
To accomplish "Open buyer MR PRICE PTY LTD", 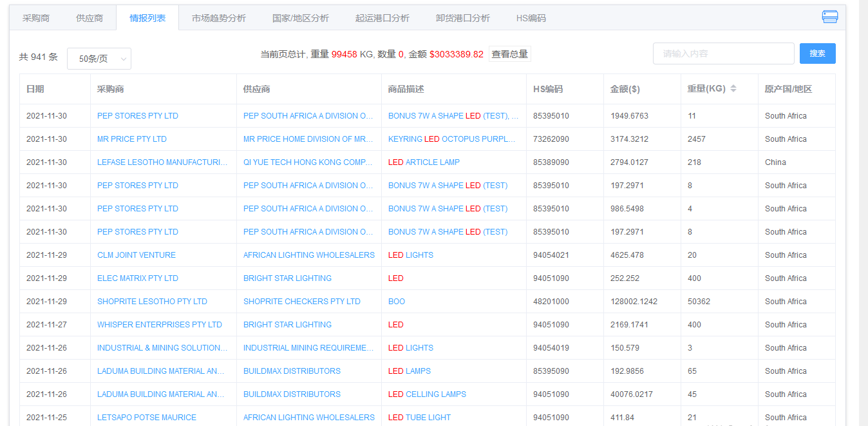I will (x=132, y=139).
